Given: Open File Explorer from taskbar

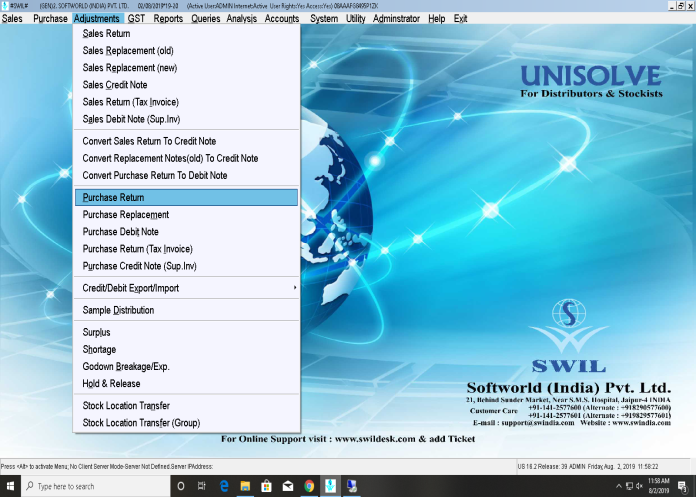Looking at the screenshot, I should coord(245,486).
